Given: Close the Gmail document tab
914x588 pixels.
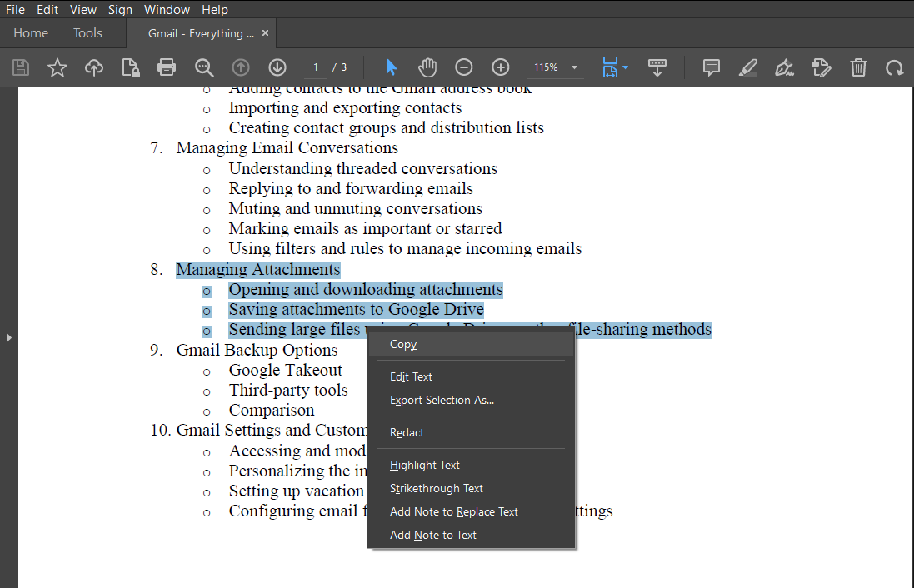Looking at the screenshot, I should pyautogui.click(x=265, y=33).
